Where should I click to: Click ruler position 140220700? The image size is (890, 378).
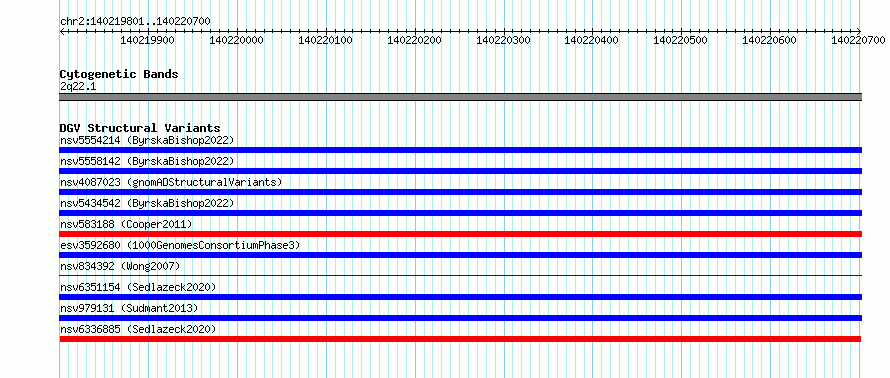coord(858,40)
